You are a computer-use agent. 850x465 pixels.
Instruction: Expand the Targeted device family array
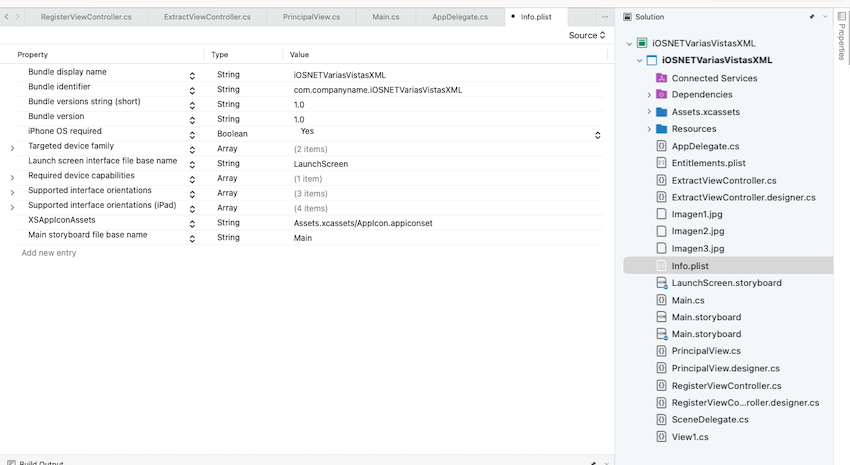point(12,148)
